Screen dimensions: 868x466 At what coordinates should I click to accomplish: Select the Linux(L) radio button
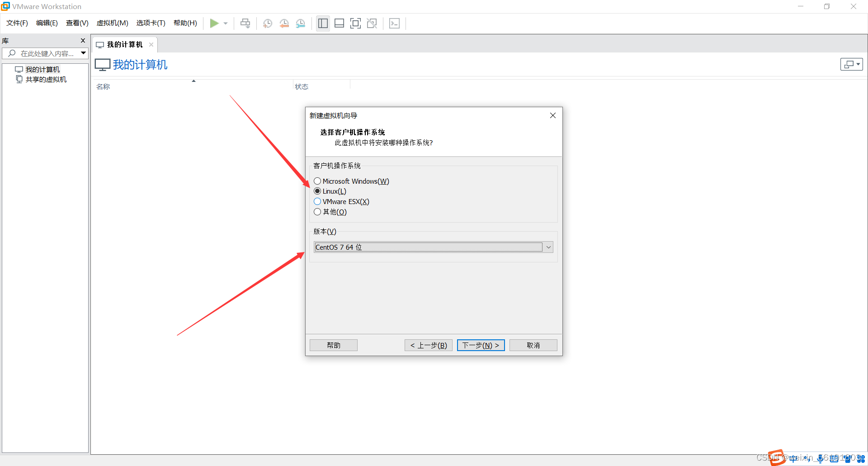317,191
